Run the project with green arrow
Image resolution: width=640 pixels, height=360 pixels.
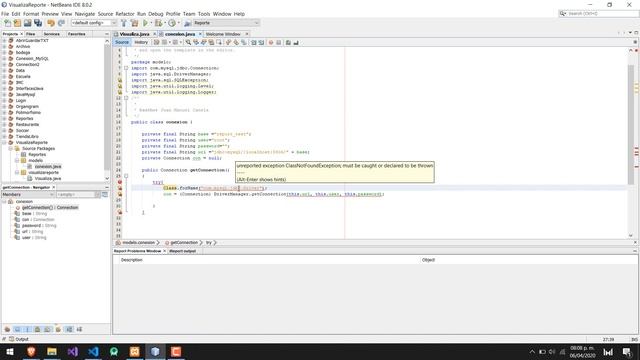click(x=145, y=23)
